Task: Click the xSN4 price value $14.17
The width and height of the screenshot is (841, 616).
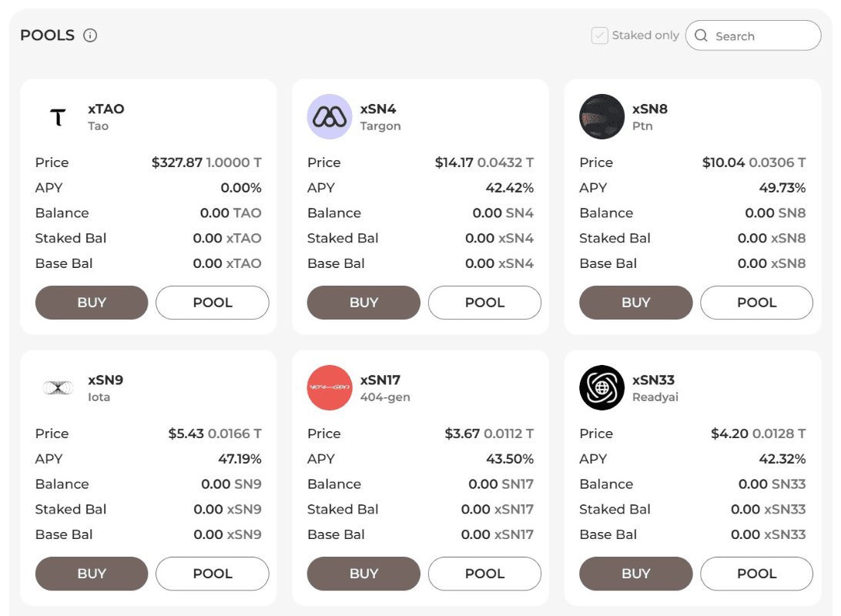Action: 454,162
